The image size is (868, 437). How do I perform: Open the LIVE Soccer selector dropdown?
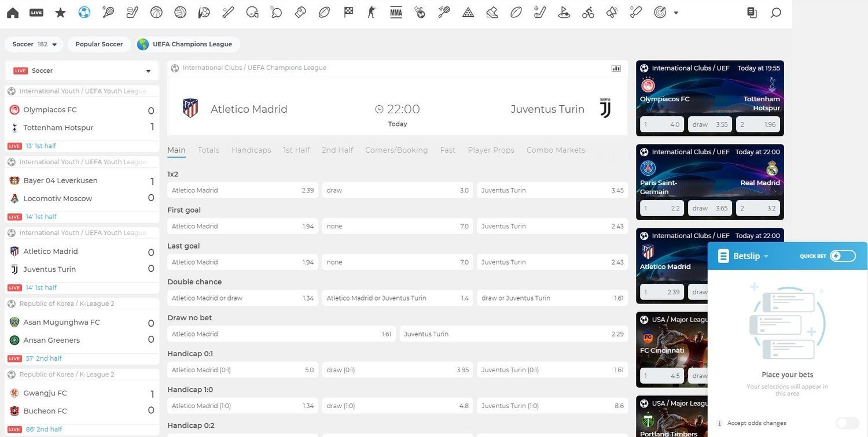[82, 71]
